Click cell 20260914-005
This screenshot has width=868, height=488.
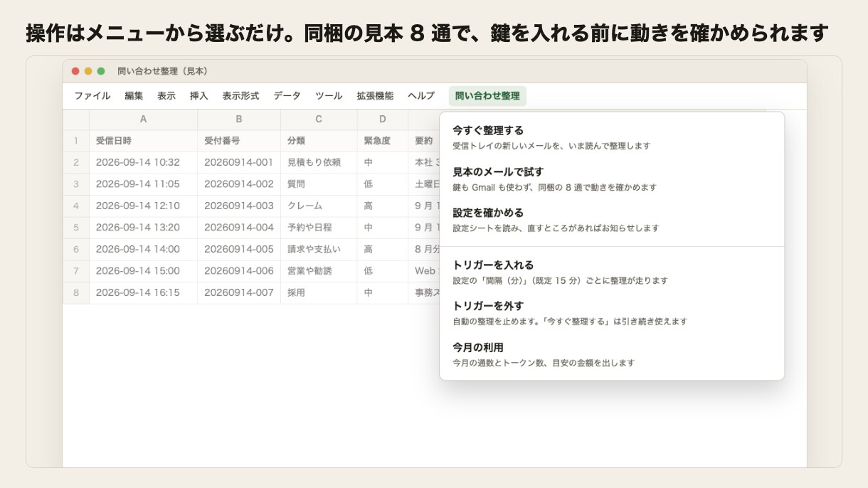[x=239, y=249]
